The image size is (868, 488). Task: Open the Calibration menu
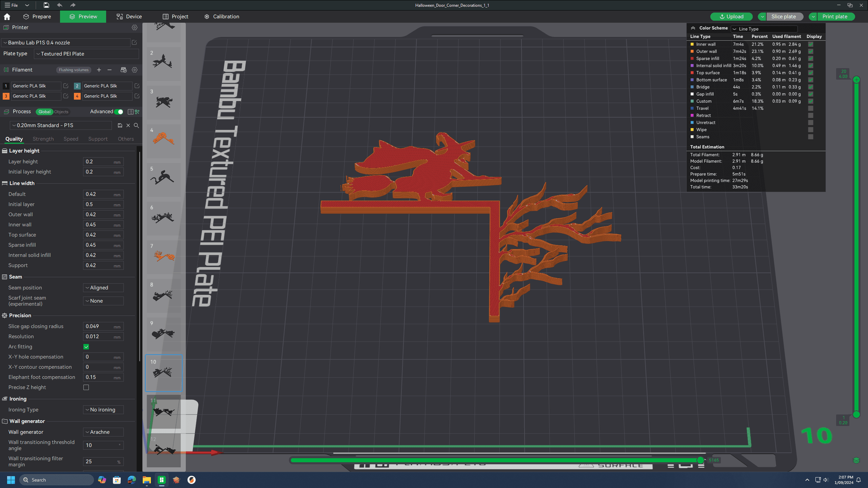pyautogui.click(x=225, y=16)
